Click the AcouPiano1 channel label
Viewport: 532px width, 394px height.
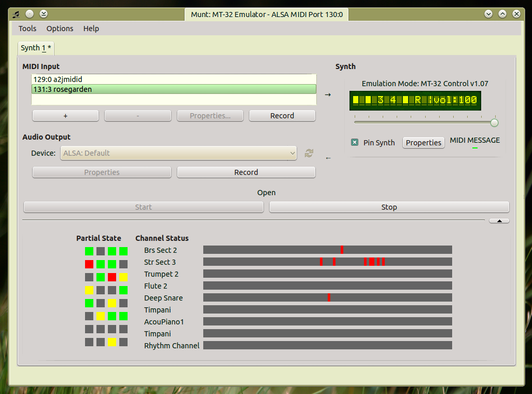[x=164, y=322]
